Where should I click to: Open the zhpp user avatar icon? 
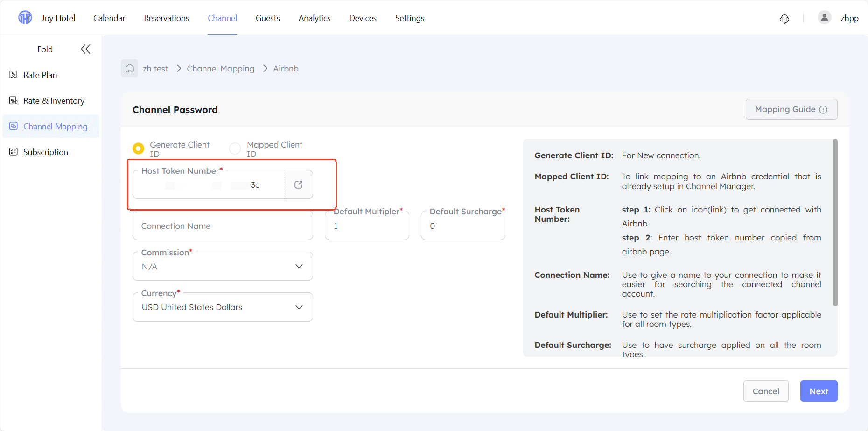[825, 18]
